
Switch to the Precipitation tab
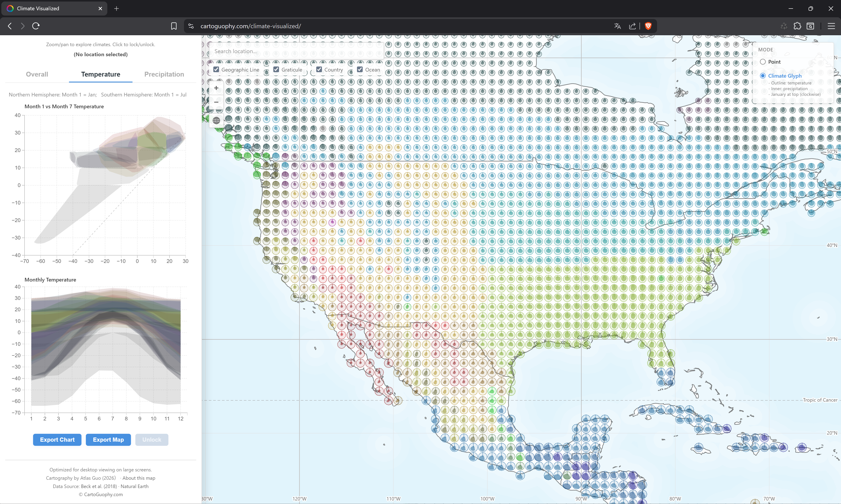(164, 74)
